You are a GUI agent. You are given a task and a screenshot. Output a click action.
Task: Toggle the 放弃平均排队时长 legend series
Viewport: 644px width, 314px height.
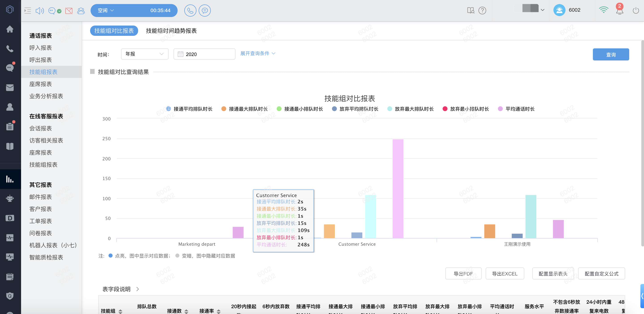click(355, 109)
